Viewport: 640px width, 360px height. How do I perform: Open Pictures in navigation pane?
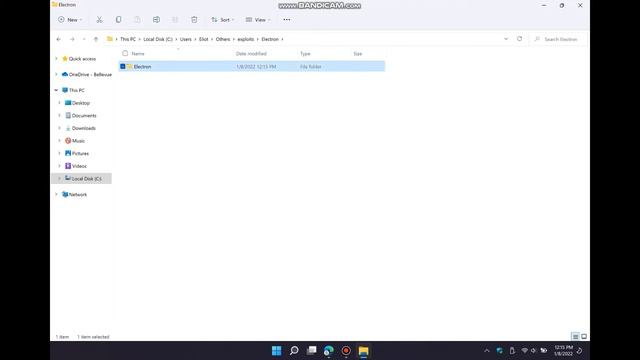(80, 153)
